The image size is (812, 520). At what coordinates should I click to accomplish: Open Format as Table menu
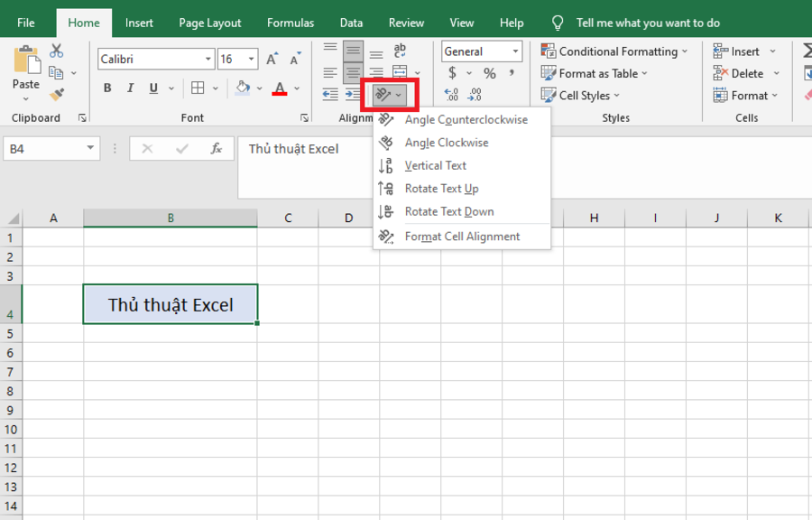click(x=594, y=73)
